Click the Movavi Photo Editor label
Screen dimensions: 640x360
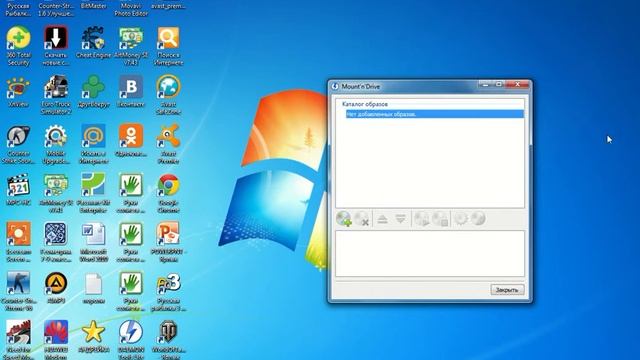[x=131, y=9]
